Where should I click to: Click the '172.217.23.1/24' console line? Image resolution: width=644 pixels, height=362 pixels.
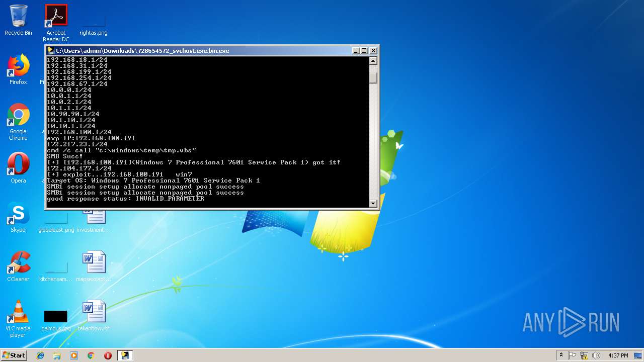click(x=77, y=144)
